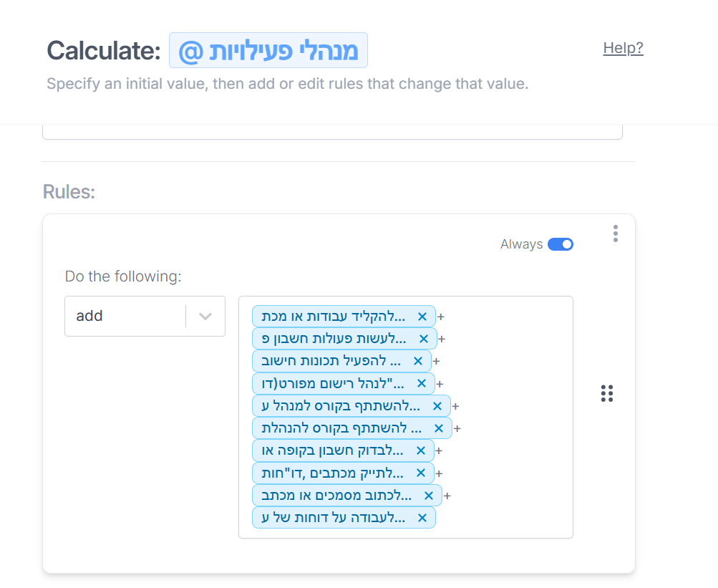Delete the 'להפעיל תכונות חישוב' chip via X
718x588 pixels.
pyautogui.click(x=419, y=361)
